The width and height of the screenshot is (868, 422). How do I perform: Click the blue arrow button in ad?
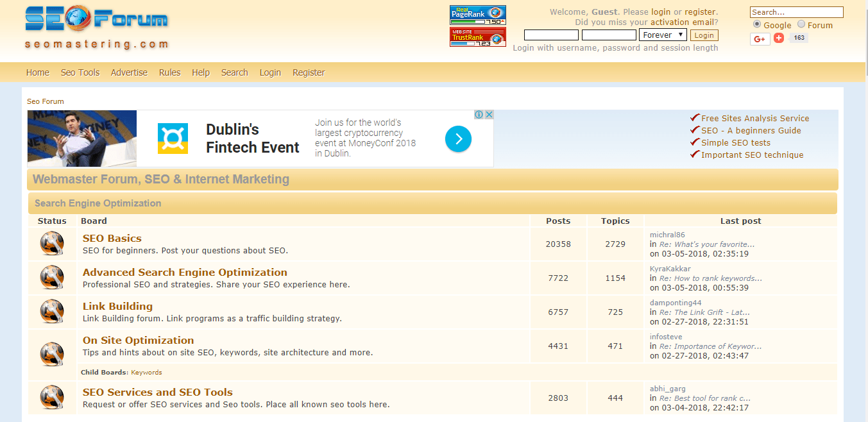click(459, 139)
